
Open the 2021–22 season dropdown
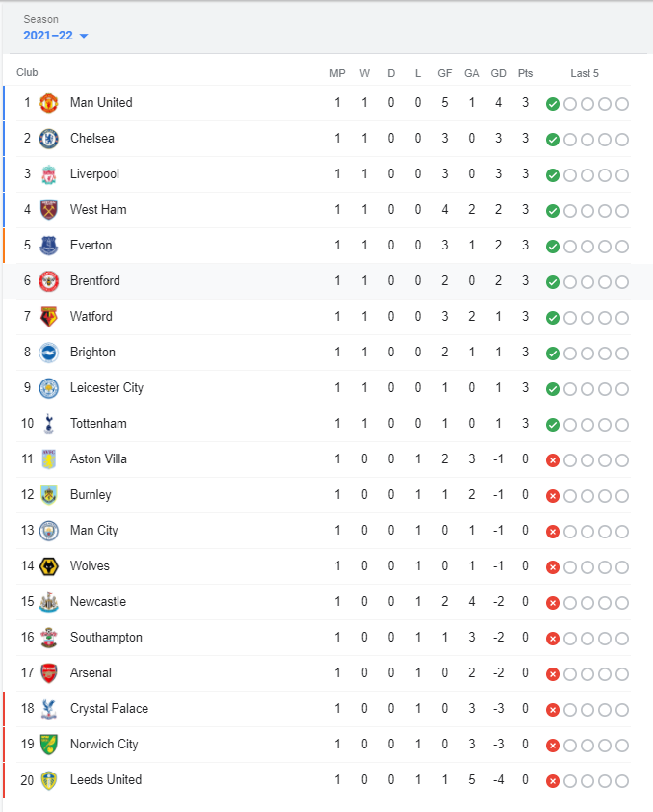coord(56,36)
